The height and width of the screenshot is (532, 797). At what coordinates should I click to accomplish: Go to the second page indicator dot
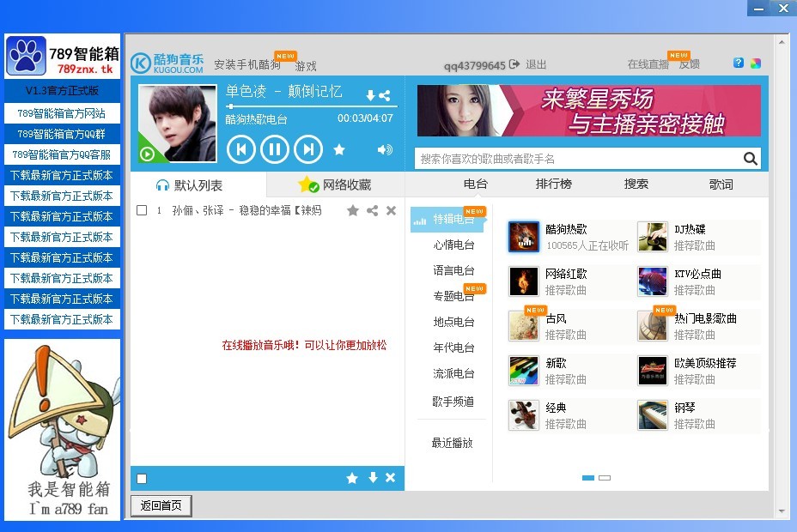[x=605, y=478]
